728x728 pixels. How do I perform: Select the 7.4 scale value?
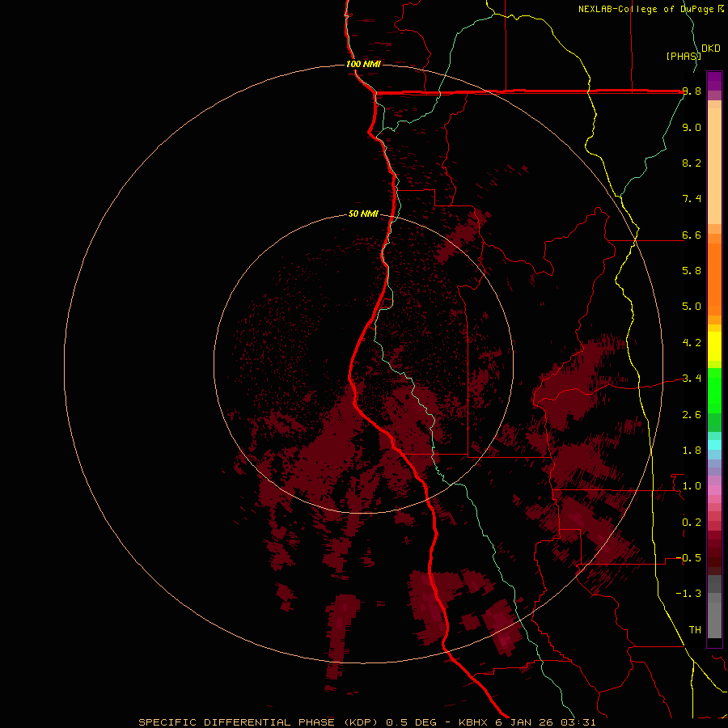point(692,199)
